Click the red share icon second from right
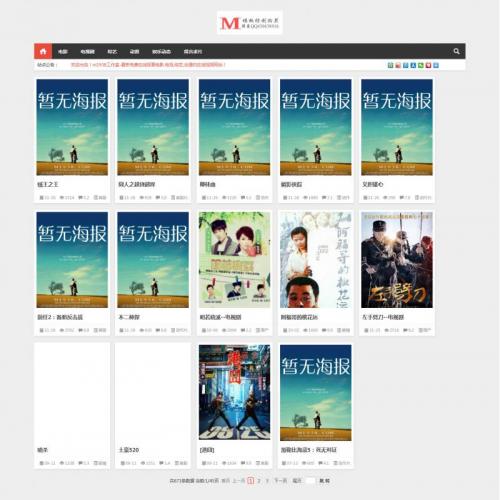500x500 pixels. 428,65
